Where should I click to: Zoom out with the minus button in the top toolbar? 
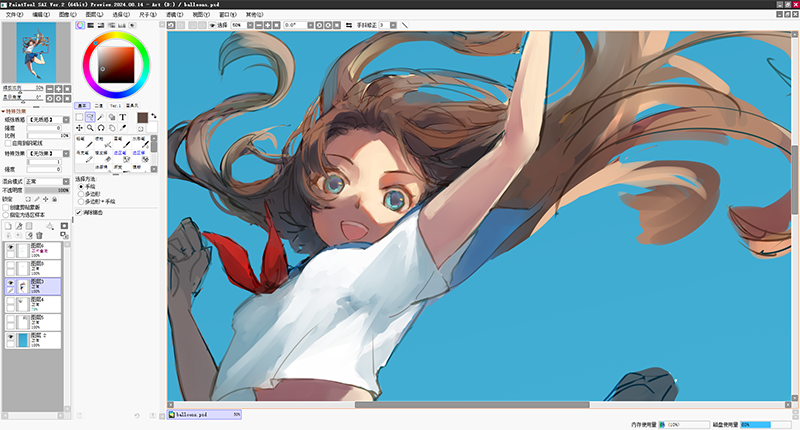[259, 25]
